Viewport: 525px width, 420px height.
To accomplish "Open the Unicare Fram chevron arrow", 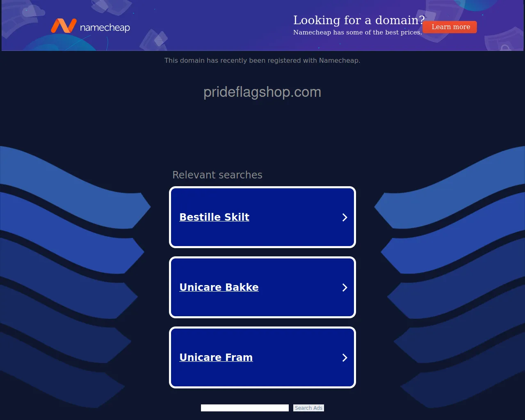I will coord(345,358).
